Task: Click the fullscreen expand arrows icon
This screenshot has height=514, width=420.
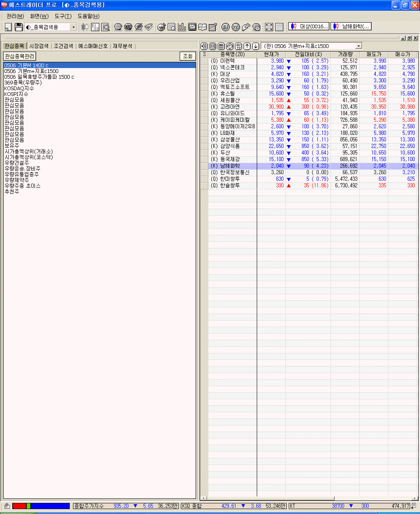Action: 269,27
